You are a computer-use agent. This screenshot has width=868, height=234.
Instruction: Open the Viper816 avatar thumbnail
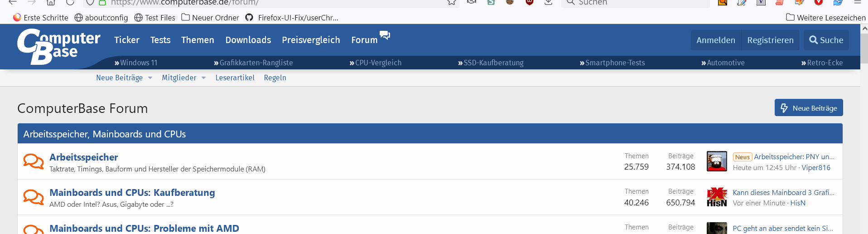[x=717, y=161]
